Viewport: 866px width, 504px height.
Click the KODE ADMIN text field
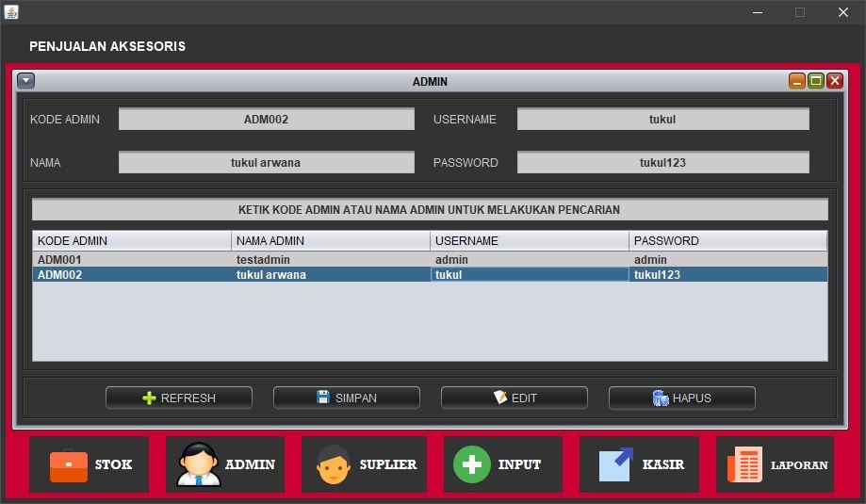[266, 120]
